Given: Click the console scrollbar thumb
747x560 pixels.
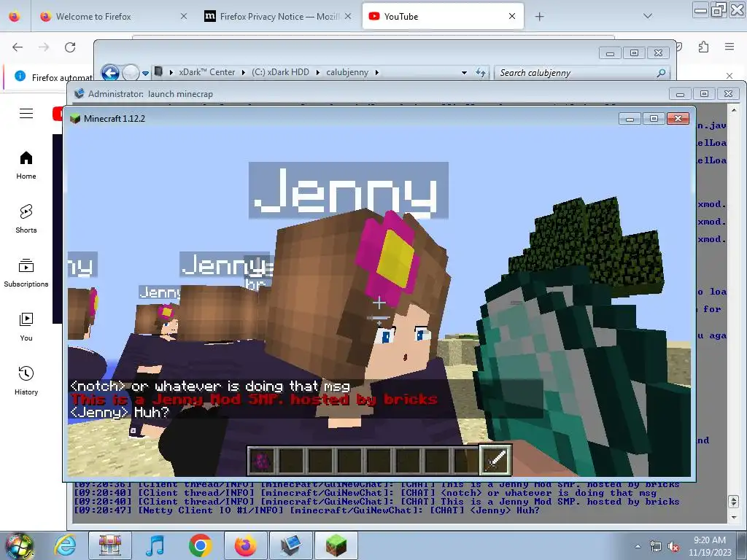Looking at the screenshot, I should (x=734, y=502).
